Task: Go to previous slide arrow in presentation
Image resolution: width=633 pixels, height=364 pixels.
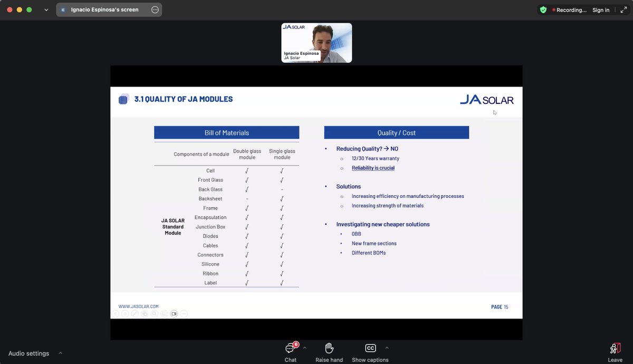Action: click(114, 313)
